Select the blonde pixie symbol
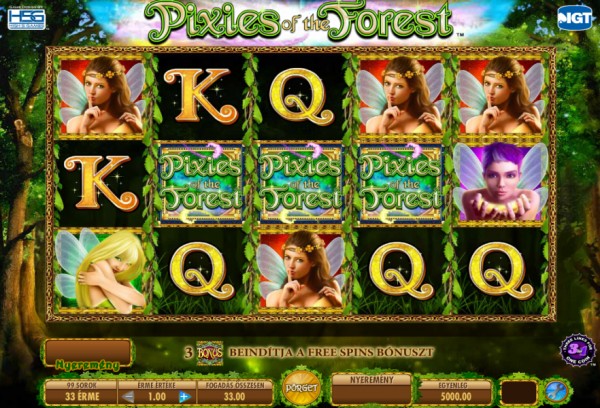 pos(100,269)
